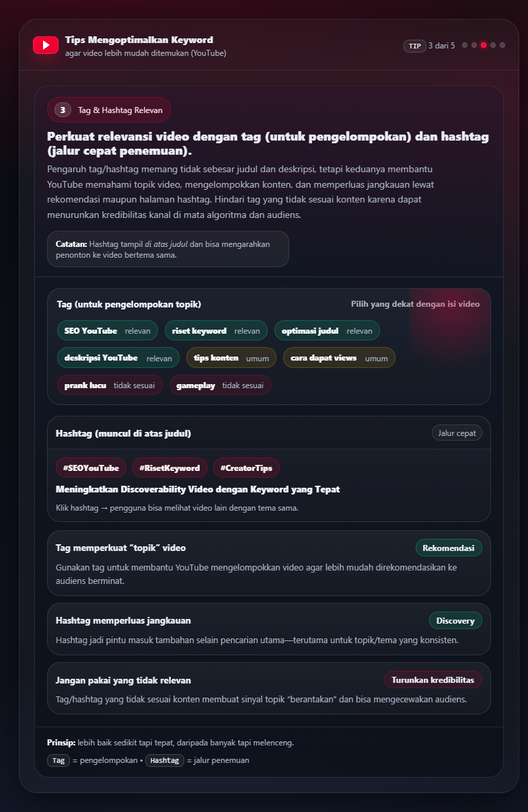Viewport: 528px width, 812px height.
Task: Click the Jalur cepat badge
Action: (457, 433)
